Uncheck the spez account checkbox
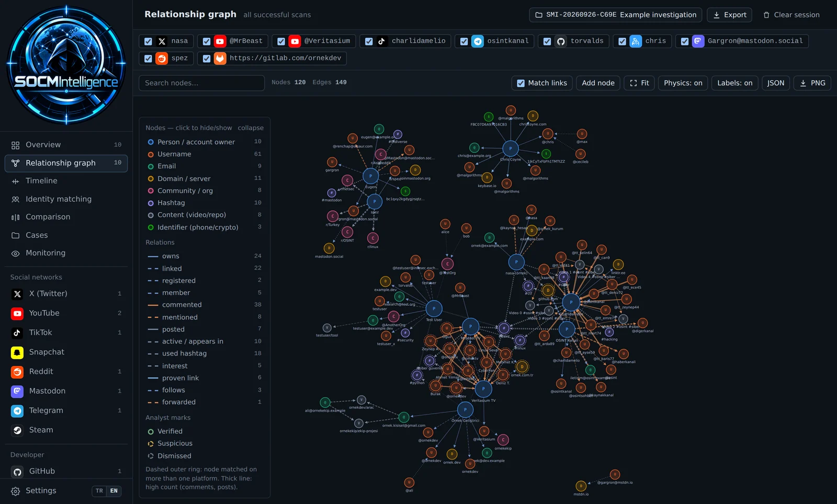This screenshot has height=504, width=837. point(148,59)
